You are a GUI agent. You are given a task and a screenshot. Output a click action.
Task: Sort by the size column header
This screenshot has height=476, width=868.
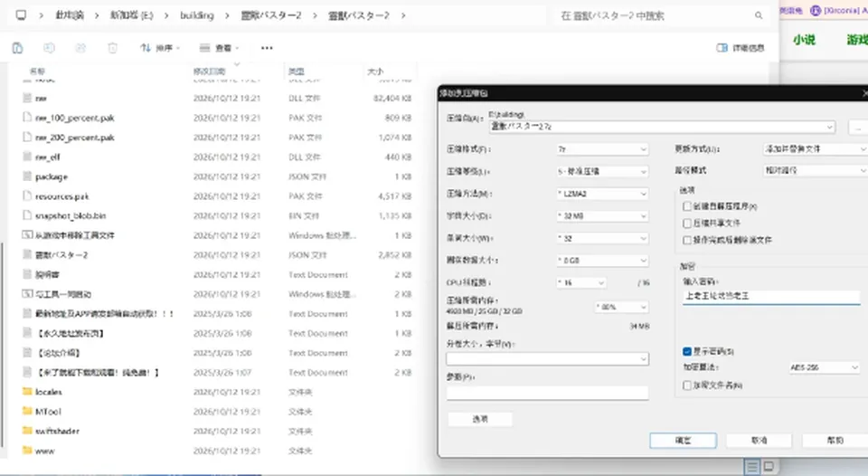click(375, 71)
